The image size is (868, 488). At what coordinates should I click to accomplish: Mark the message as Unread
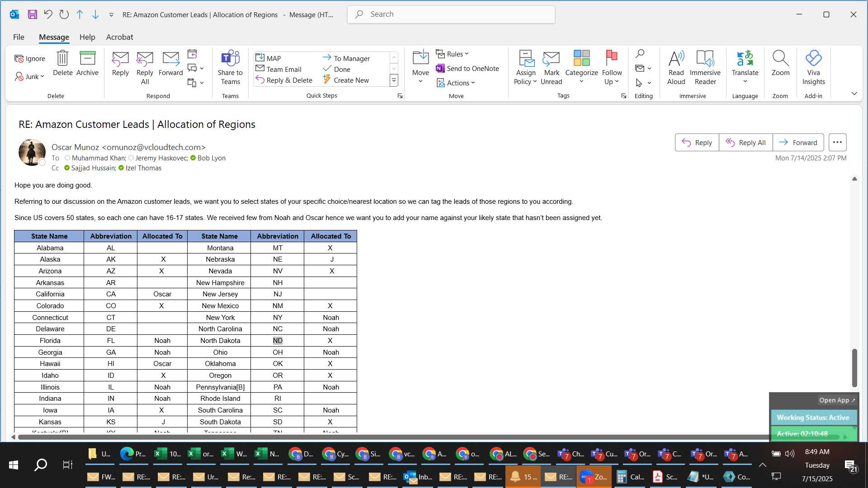pyautogui.click(x=551, y=68)
